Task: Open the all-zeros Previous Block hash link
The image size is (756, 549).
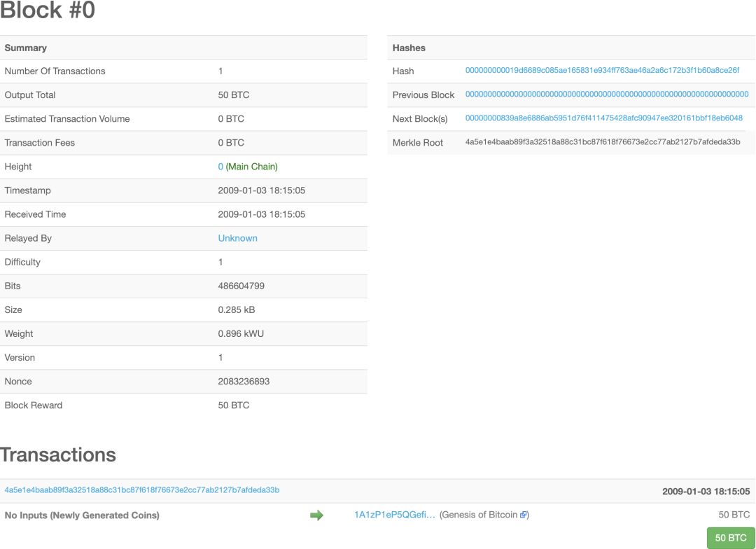Action: point(607,95)
